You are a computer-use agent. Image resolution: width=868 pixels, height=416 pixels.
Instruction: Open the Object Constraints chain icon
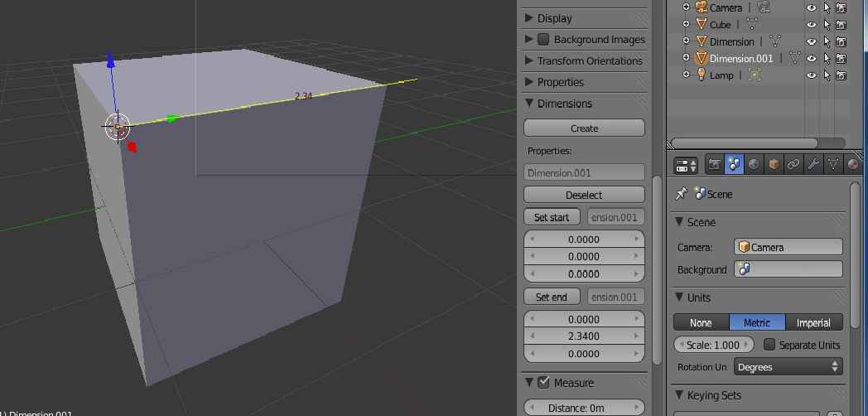coord(793,164)
